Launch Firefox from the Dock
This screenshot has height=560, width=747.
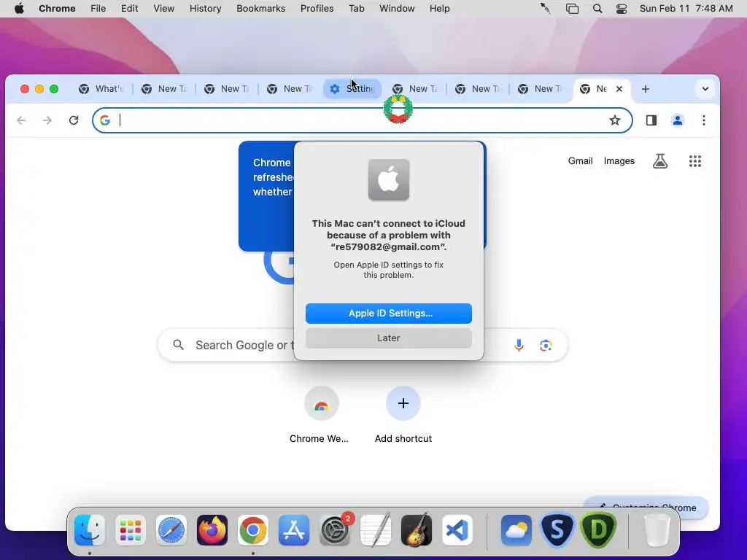(212, 530)
